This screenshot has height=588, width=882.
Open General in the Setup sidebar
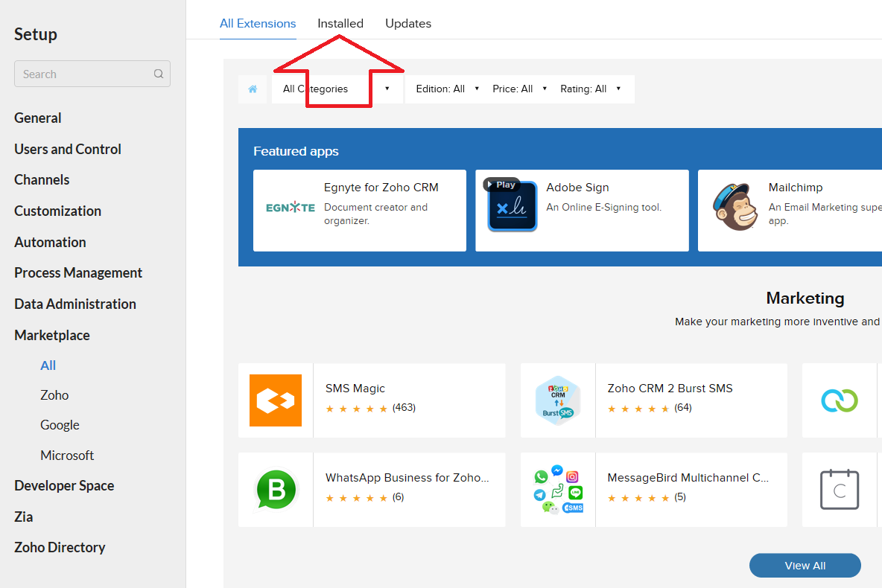click(38, 118)
